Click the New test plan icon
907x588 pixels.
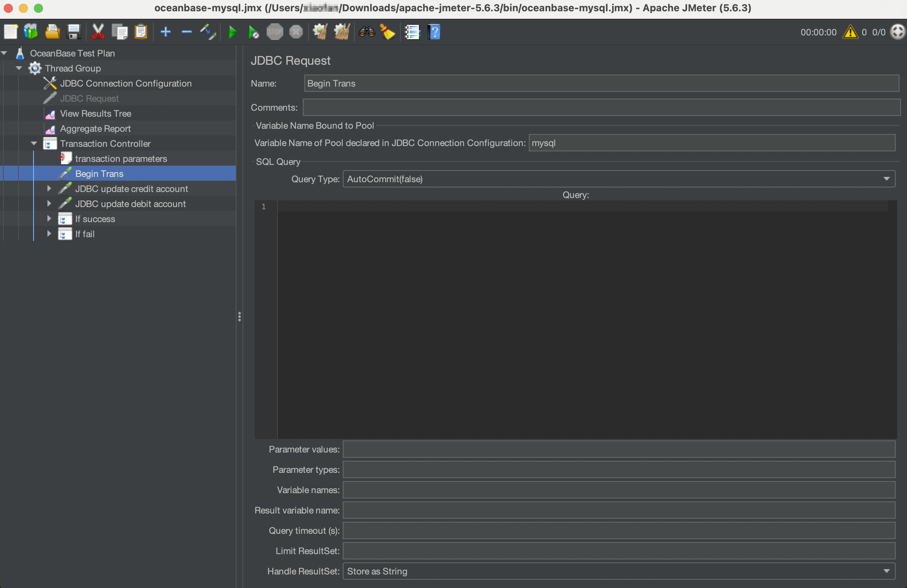(11, 32)
